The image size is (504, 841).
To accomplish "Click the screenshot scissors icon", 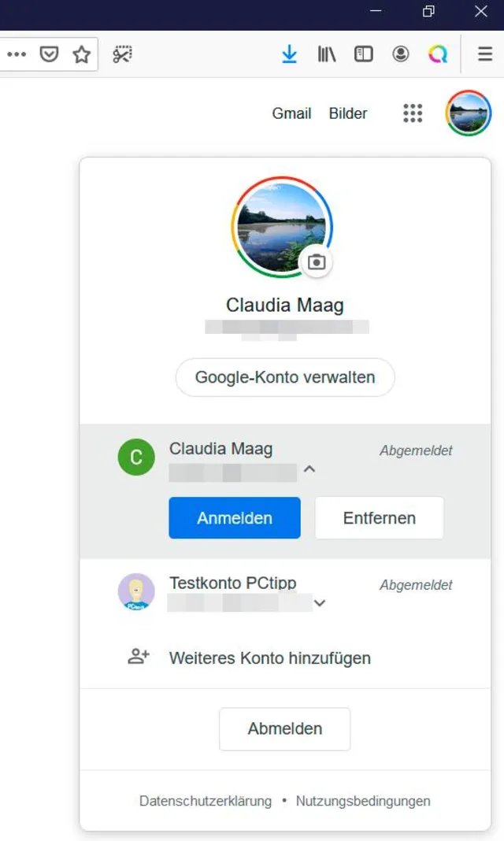I will click(122, 54).
